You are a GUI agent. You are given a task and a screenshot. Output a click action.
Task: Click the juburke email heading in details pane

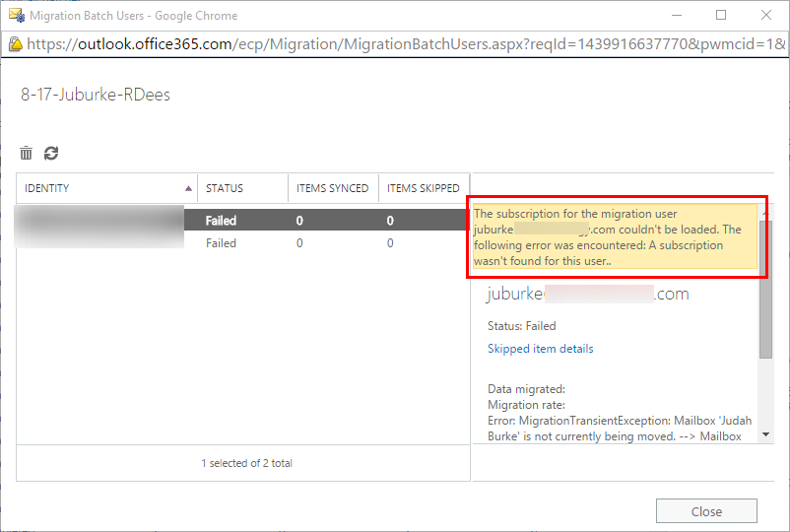[588, 294]
